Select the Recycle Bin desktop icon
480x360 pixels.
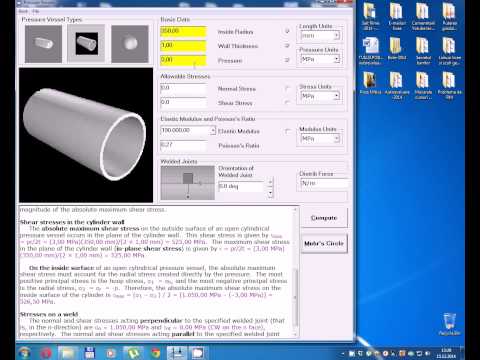click(x=449, y=323)
